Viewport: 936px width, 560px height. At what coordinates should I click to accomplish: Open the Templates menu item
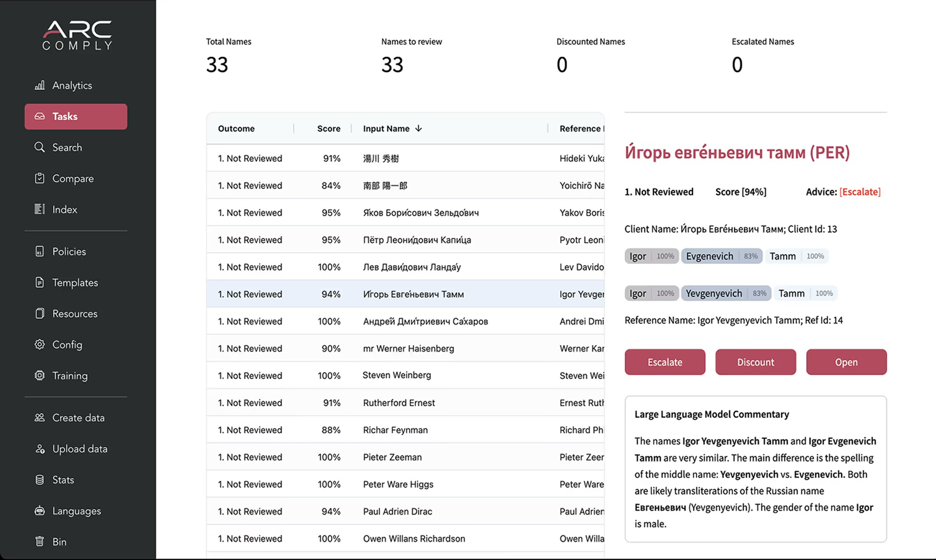pyautogui.click(x=75, y=282)
